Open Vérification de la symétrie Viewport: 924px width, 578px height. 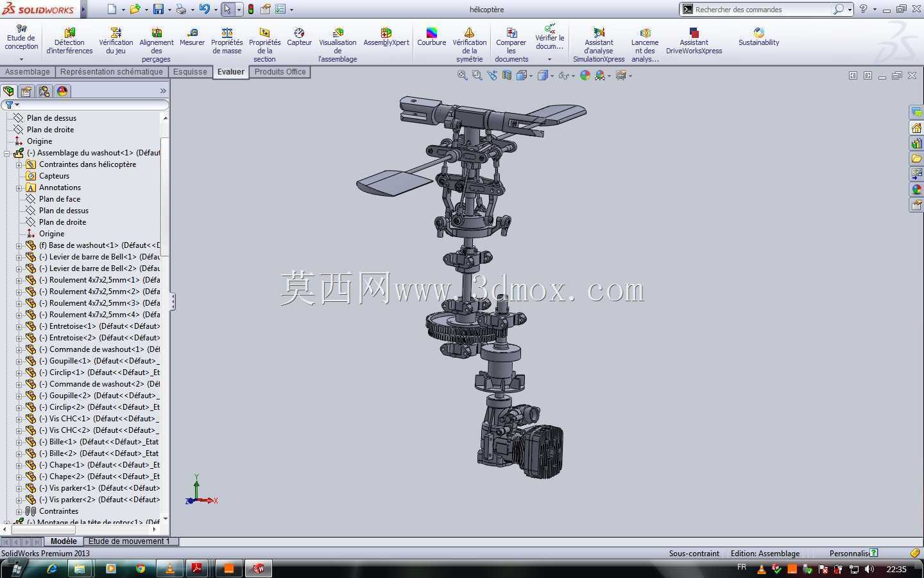point(470,45)
